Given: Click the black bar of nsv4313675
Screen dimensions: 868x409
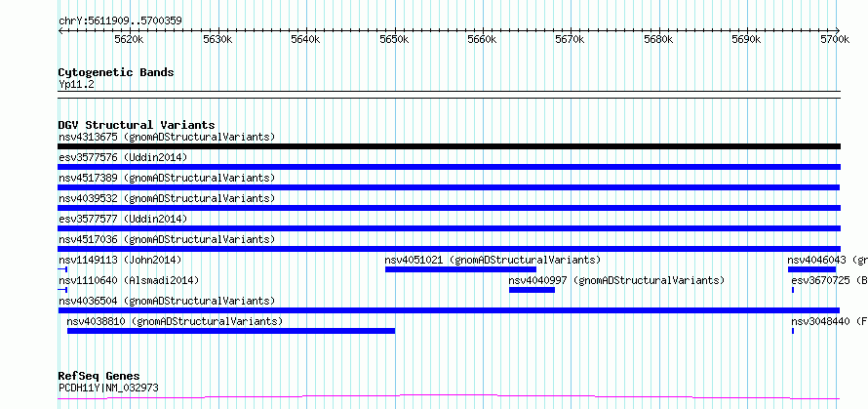Looking at the screenshot, I should coord(449,146).
